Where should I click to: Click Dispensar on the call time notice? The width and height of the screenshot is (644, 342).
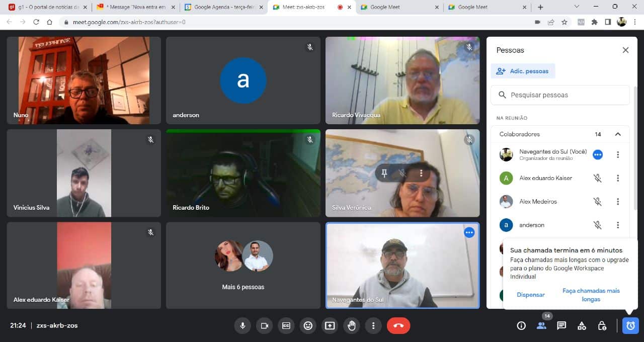[x=530, y=295]
